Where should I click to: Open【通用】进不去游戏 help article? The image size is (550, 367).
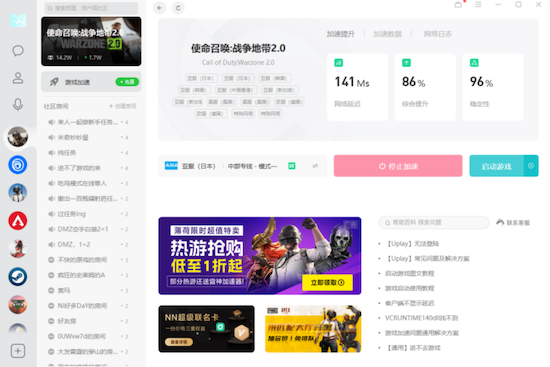coord(412,348)
